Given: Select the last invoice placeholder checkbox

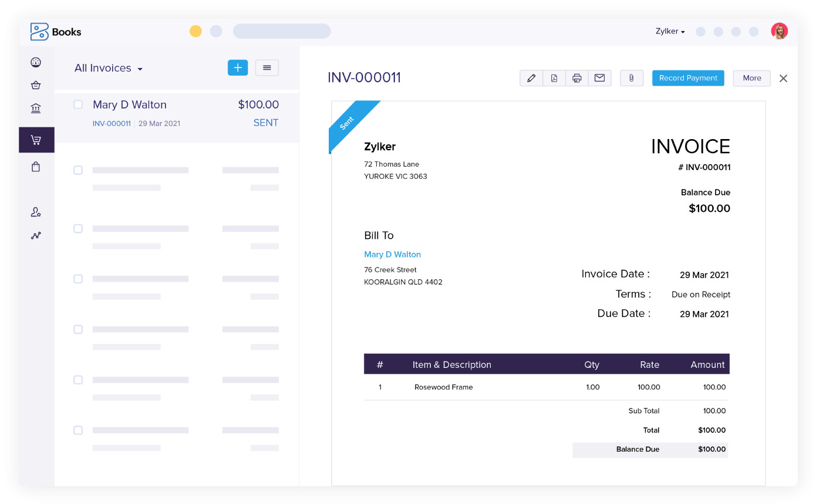Looking at the screenshot, I should tap(78, 430).
